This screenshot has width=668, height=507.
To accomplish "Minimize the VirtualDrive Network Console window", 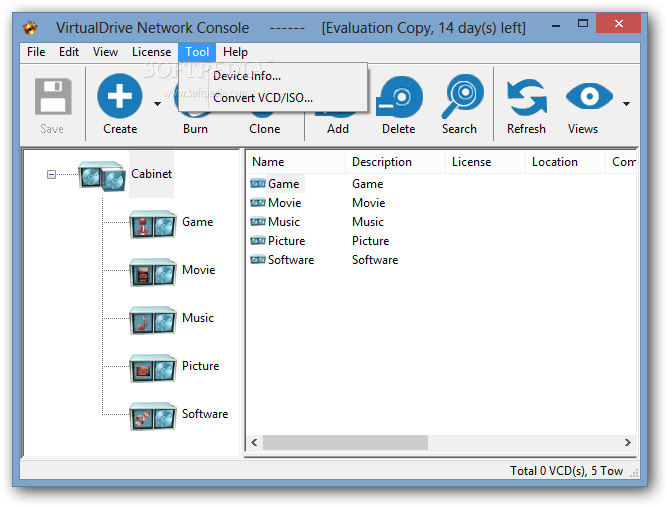I will pyautogui.click(x=556, y=26).
